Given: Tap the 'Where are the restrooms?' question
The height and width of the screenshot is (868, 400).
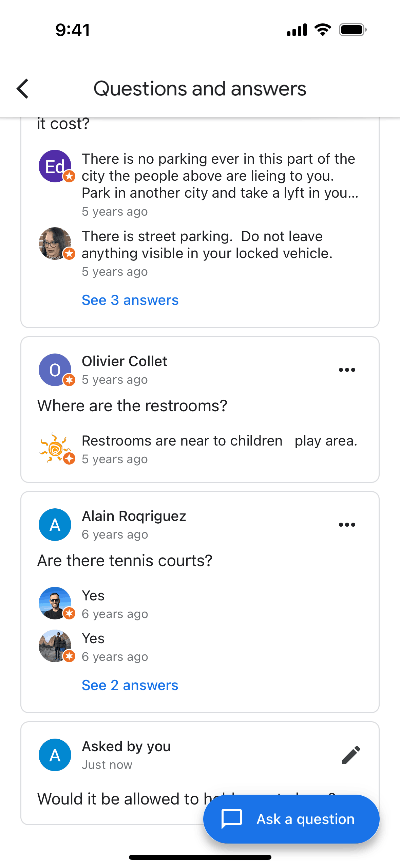Looking at the screenshot, I should click(132, 406).
